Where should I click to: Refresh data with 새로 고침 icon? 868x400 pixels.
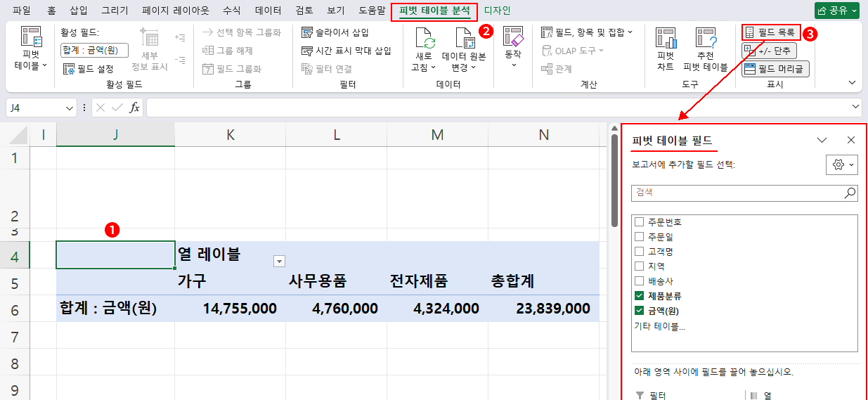point(425,37)
